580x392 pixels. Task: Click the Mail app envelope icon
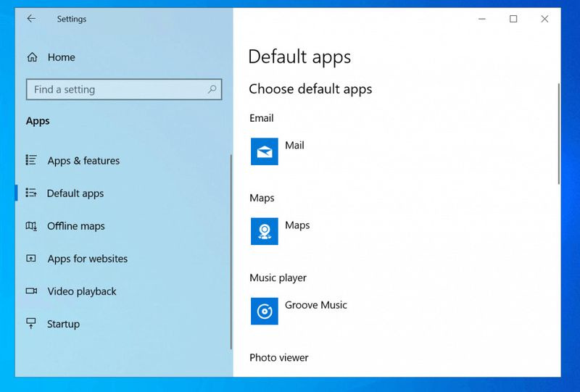click(265, 151)
